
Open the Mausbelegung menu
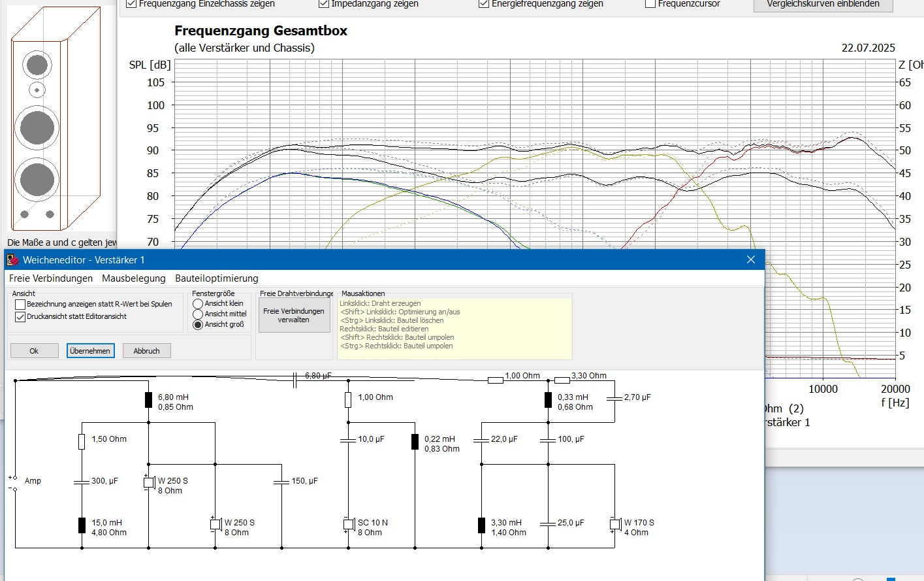pos(134,278)
